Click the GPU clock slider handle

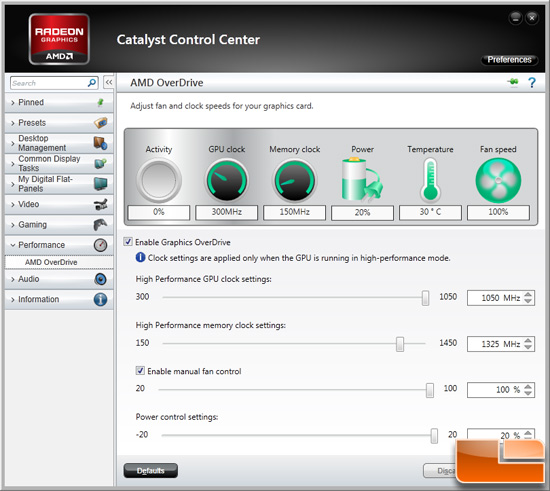click(425, 298)
